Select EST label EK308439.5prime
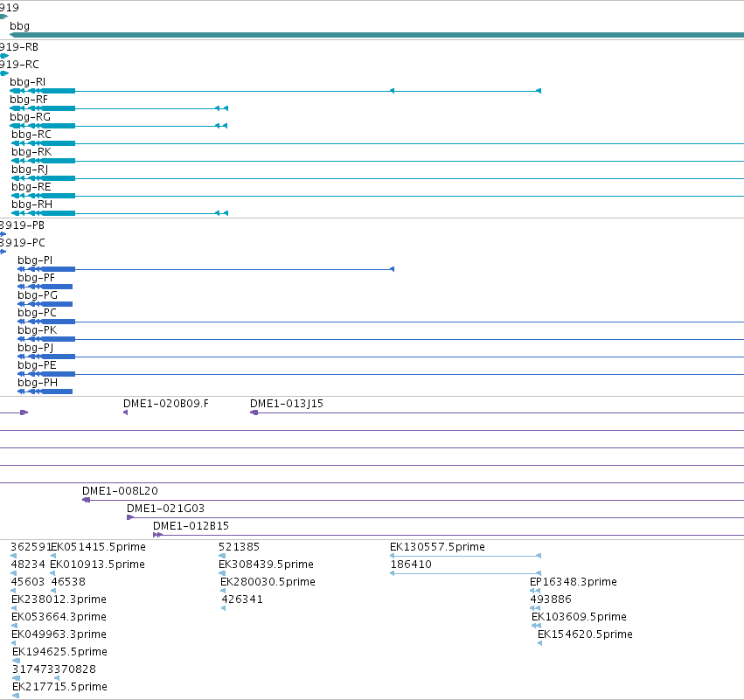 (x=266, y=565)
